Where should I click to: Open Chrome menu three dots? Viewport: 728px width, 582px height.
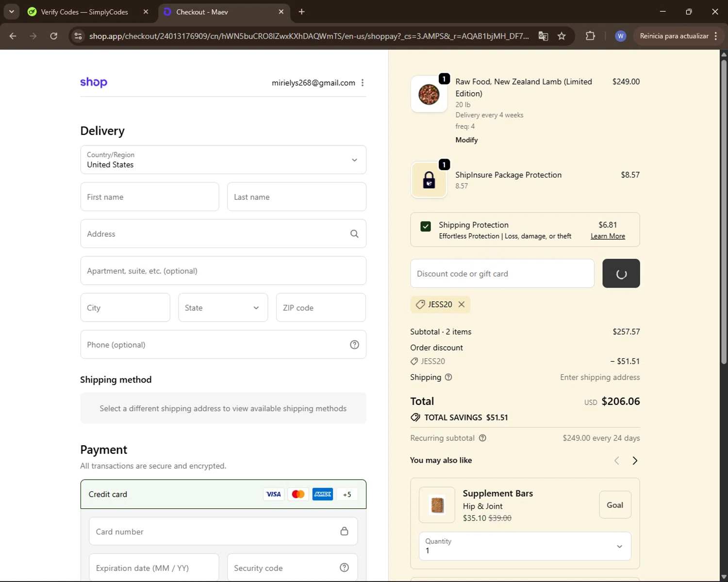coord(716,36)
